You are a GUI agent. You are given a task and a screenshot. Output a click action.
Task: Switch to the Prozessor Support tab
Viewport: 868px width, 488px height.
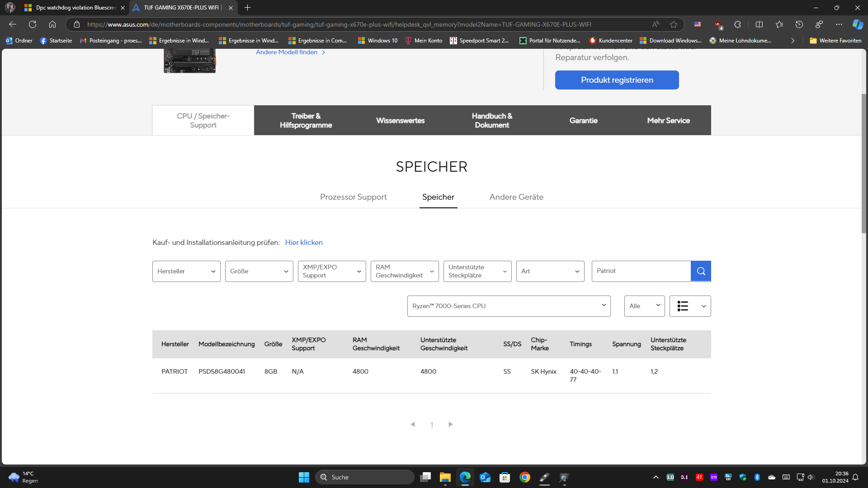tap(353, 197)
